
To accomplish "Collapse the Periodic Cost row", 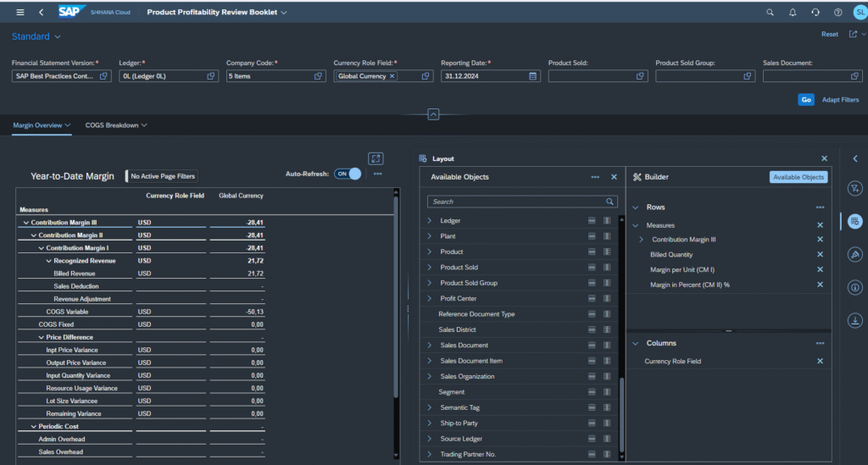I will pos(33,427).
